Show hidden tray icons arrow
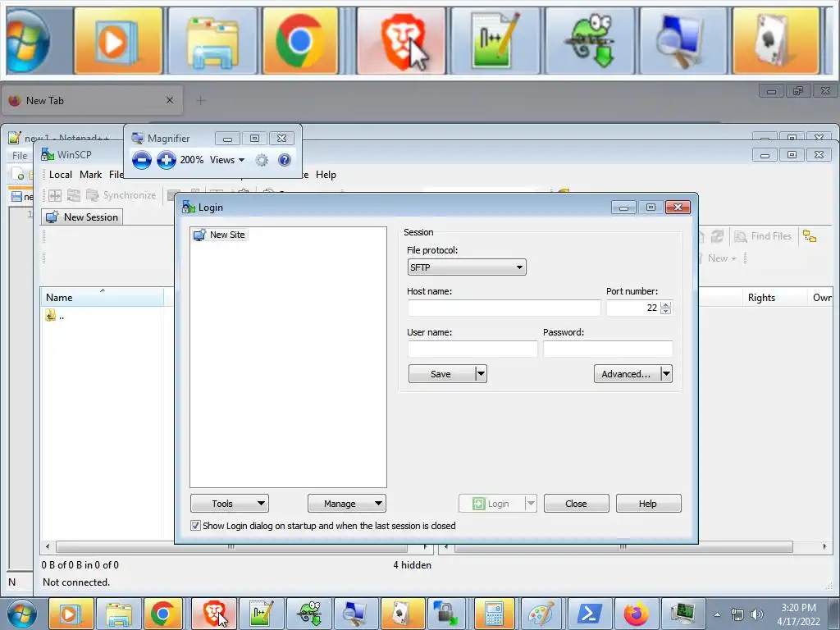The image size is (840, 630). [x=717, y=614]
